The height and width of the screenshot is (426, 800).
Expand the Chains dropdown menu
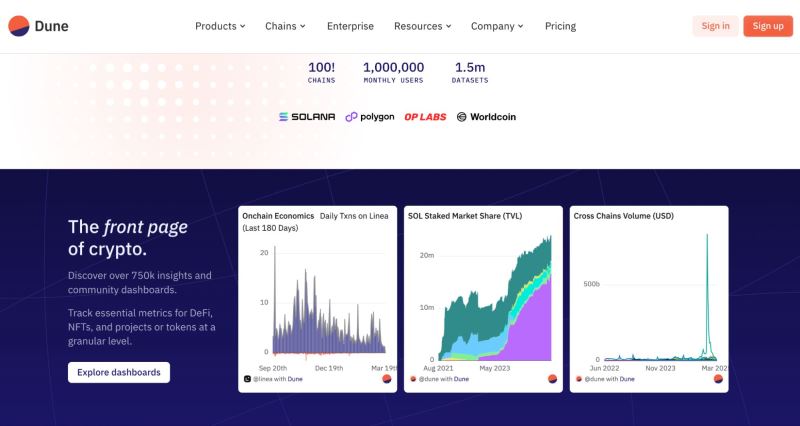[285, 26]
